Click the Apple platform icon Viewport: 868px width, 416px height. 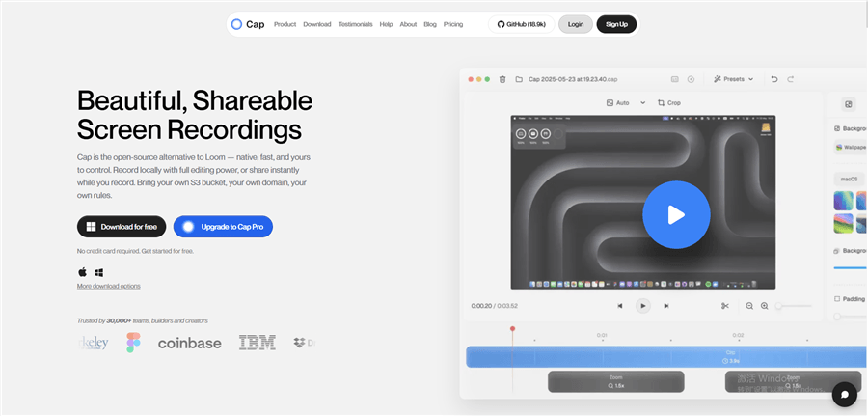(x=83, y=272)
